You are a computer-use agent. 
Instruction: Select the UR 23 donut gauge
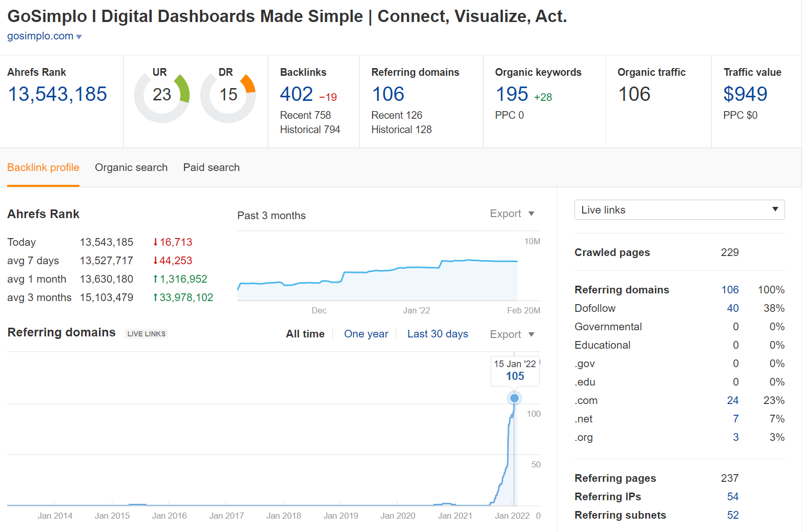coord(162,95)
